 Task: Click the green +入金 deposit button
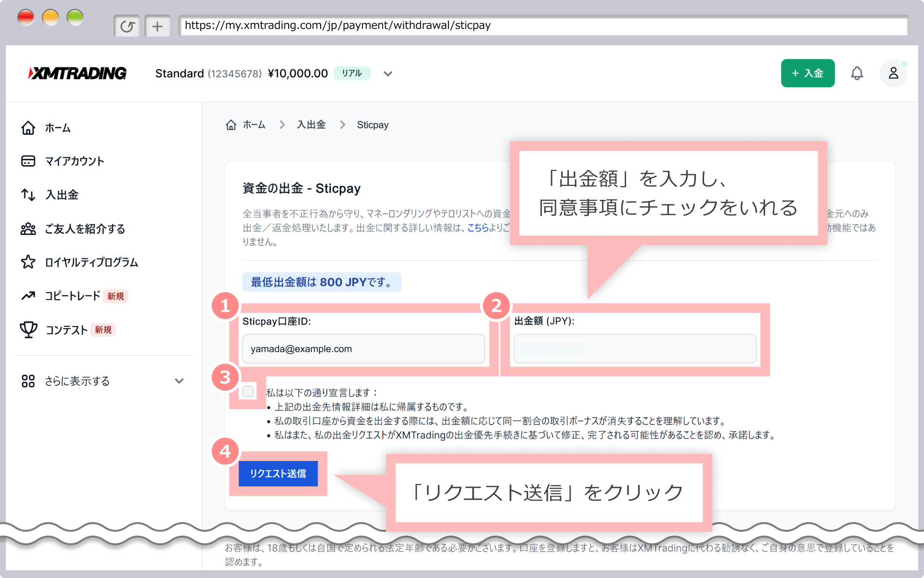808,73
